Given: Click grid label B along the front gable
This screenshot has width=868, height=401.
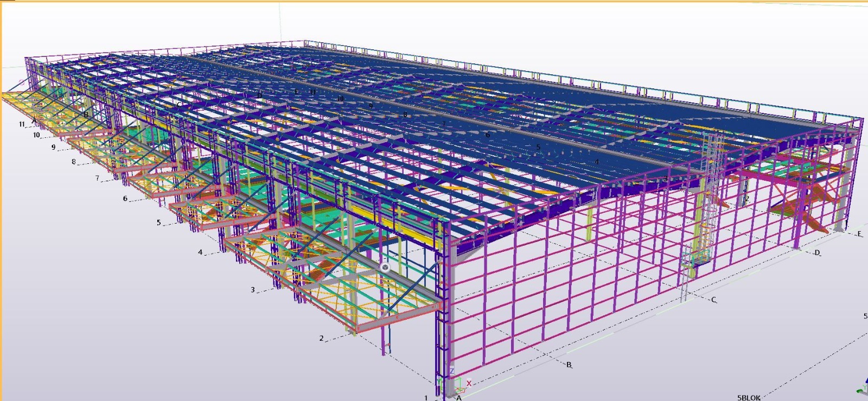Looking at the screenshot, I should coord(569,365).
